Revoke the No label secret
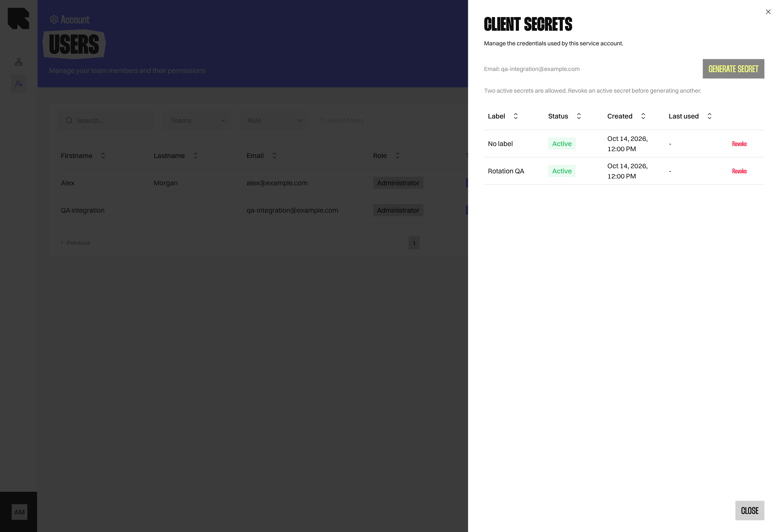Image resolution: width=780 pixels, height=532 pixels. pos(739,144)
